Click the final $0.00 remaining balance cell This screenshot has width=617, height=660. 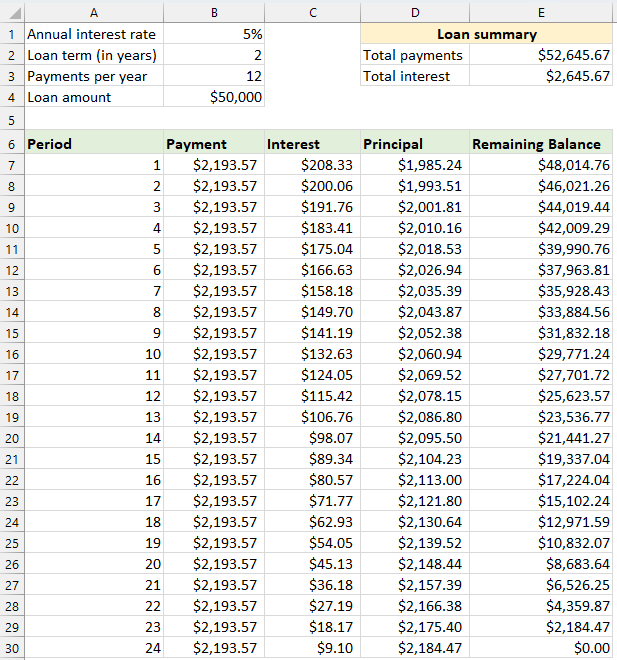click(540, 648)
